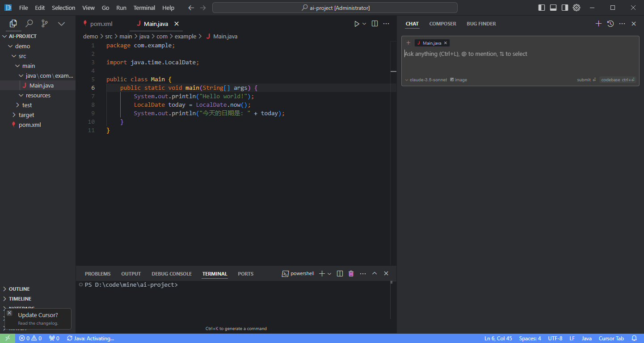Show errors and warnings count
Viewport: 644px width, 343px height.
click(x=30, y=338)
